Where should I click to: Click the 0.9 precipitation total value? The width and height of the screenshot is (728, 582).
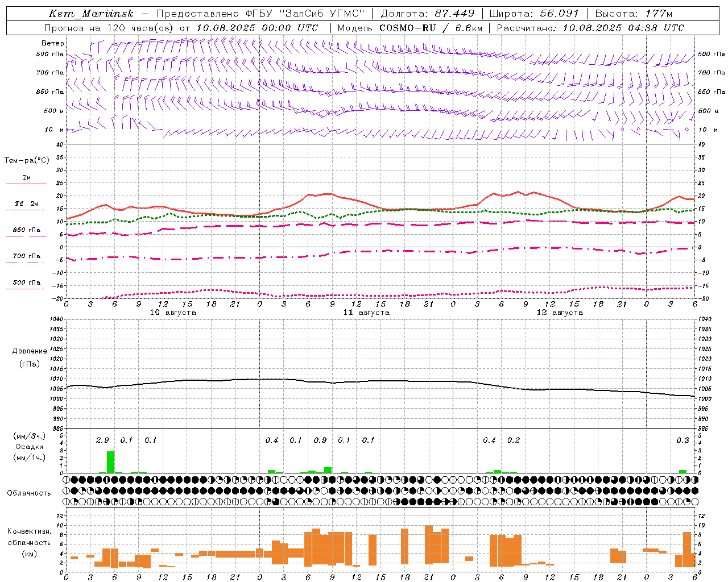(x=320, y=440)
